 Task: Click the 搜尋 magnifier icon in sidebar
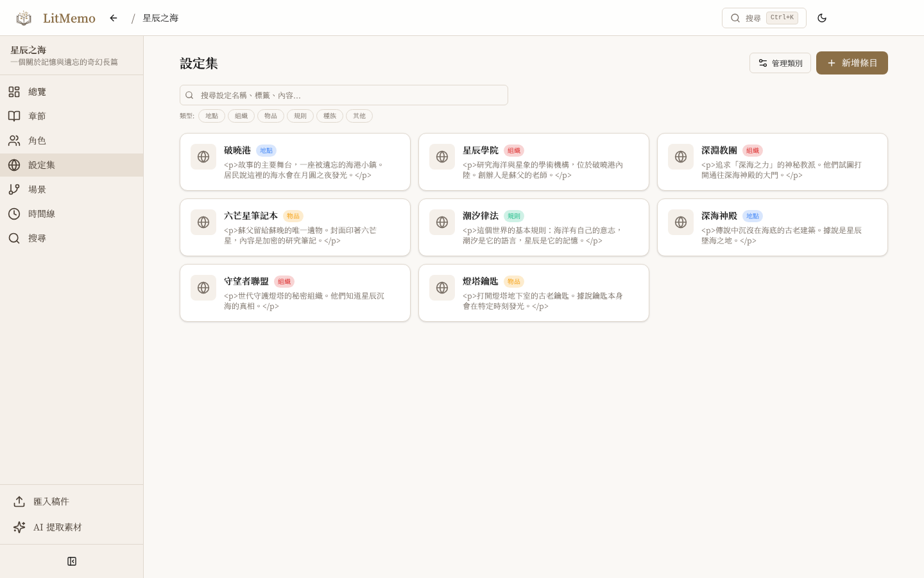click(14, 238)
